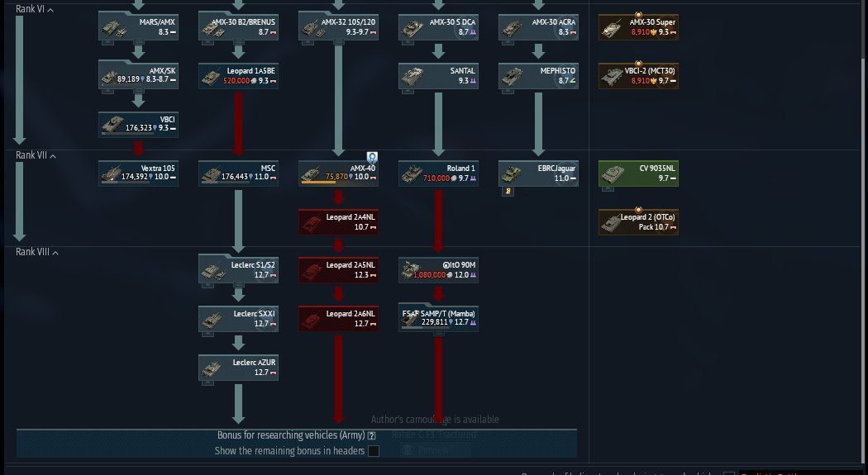868x475 pixels.
Task: Select the Leclerc AZUR tank icon
Action: click(211, 368)
